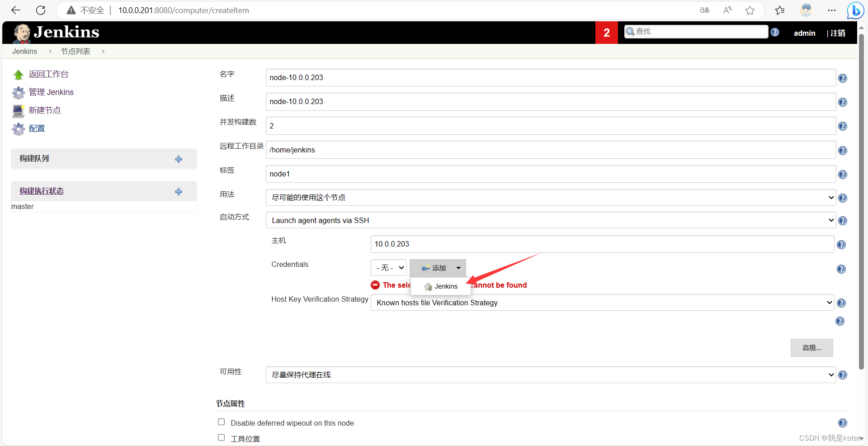Open the Credentials 无 dropdown

[388, 268]
